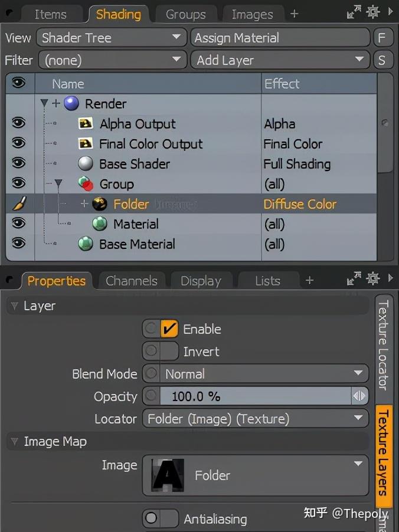Click the Base Material green sphere icon
399x532 pixels.
[x=86, y=244]
